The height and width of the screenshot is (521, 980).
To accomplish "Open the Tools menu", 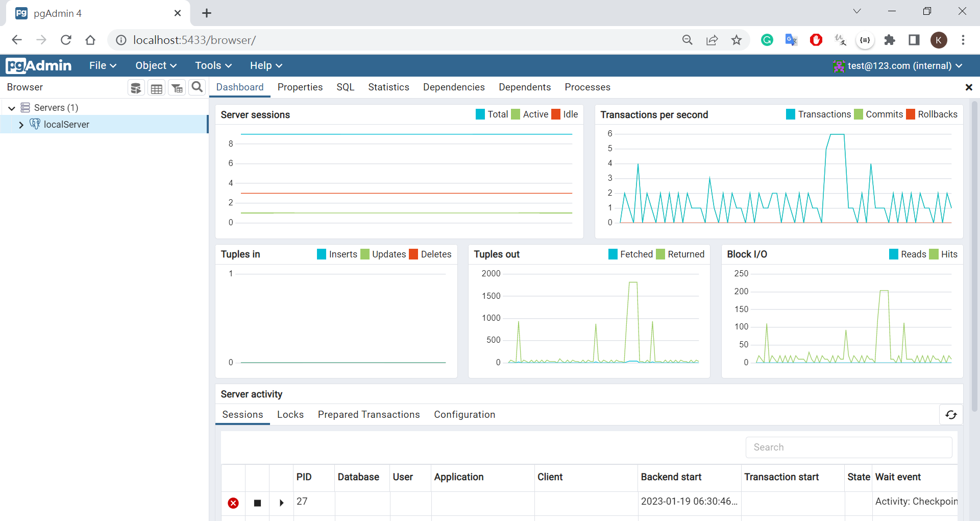I will [213, 65].
